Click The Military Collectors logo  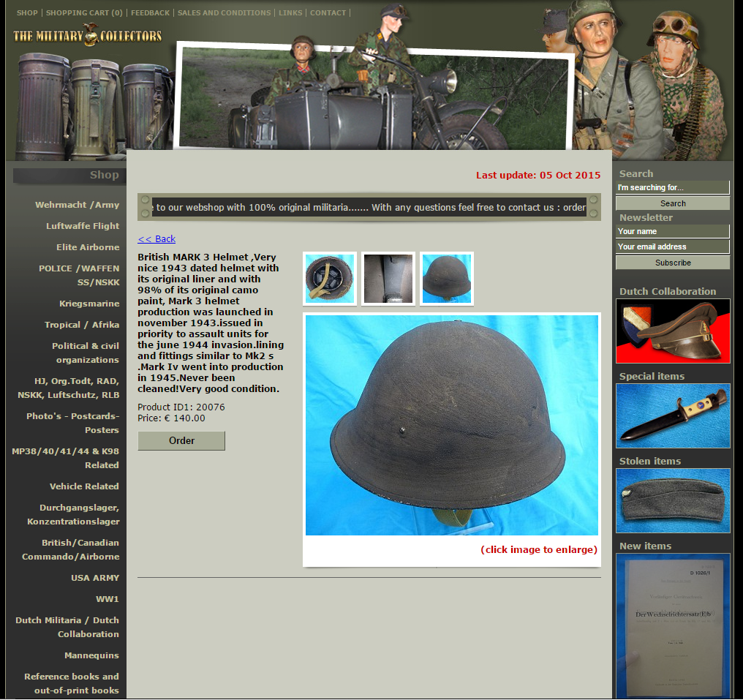pyautogui.click(x=88, y=35)
